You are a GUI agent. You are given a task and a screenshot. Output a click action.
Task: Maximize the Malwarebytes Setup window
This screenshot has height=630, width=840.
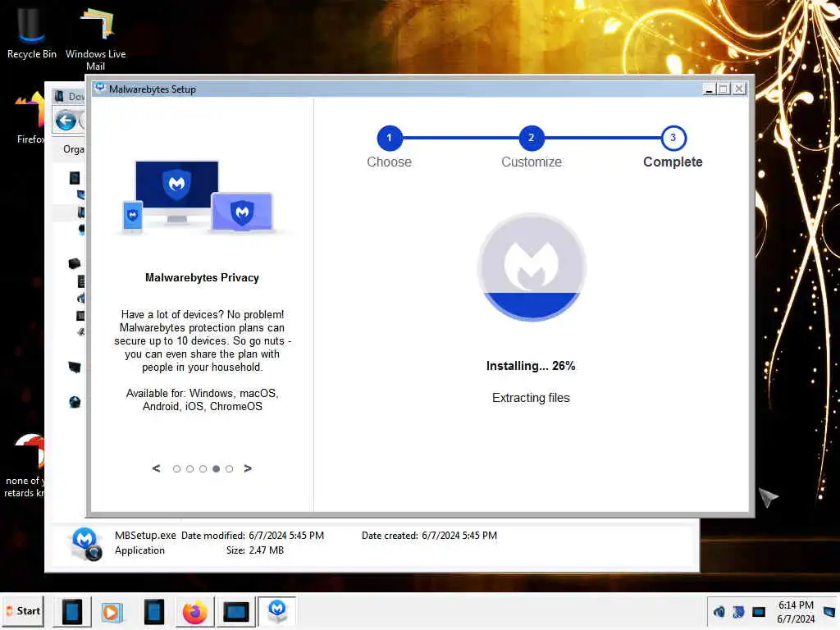pyautogui.click(x=724, y=89)
